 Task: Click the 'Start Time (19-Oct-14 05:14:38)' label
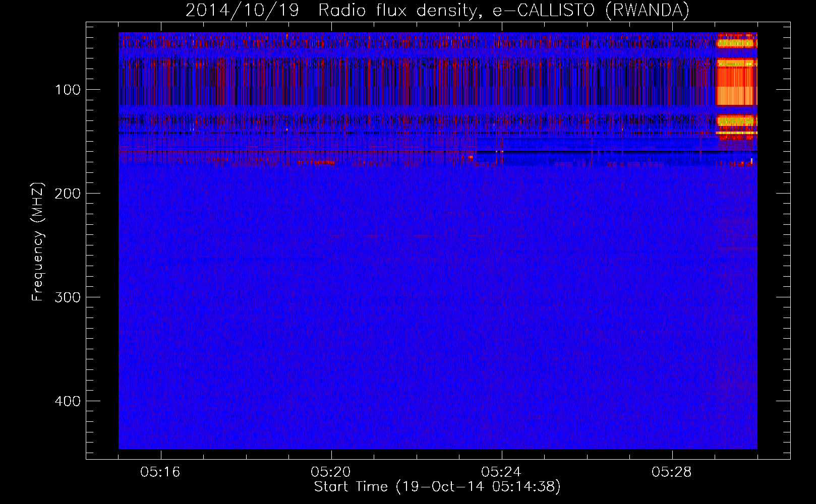437,487
